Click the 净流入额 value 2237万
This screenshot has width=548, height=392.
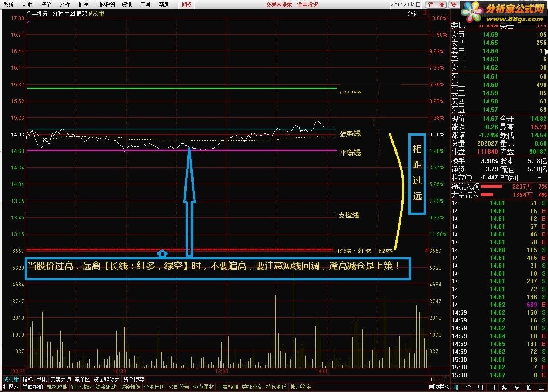pyautogui.click(x=522, y=186)
